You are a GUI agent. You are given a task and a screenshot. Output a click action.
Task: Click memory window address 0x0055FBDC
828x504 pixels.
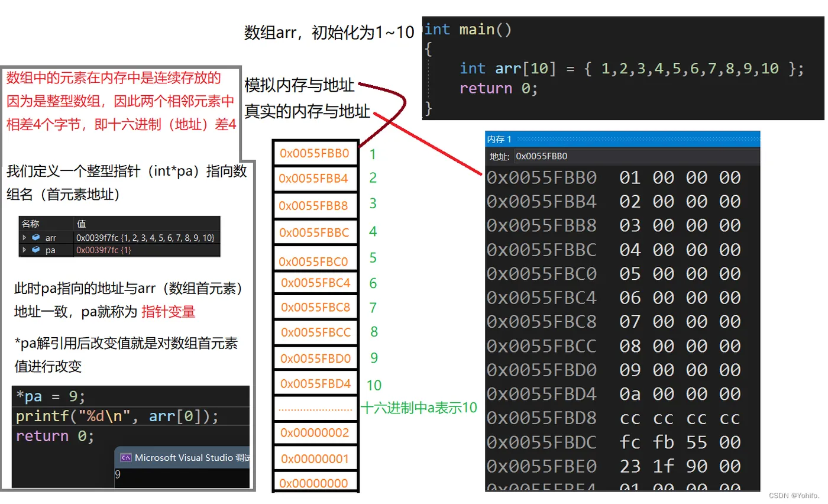[x=542, y=442]
